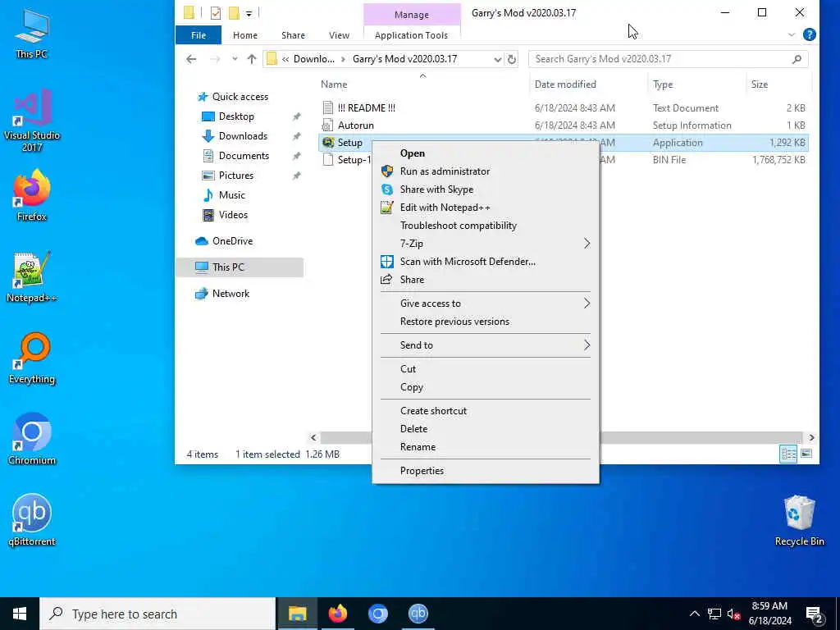840x630 pixels.
Task: Click the Windows taskbar search box
Action: [157, 614]
